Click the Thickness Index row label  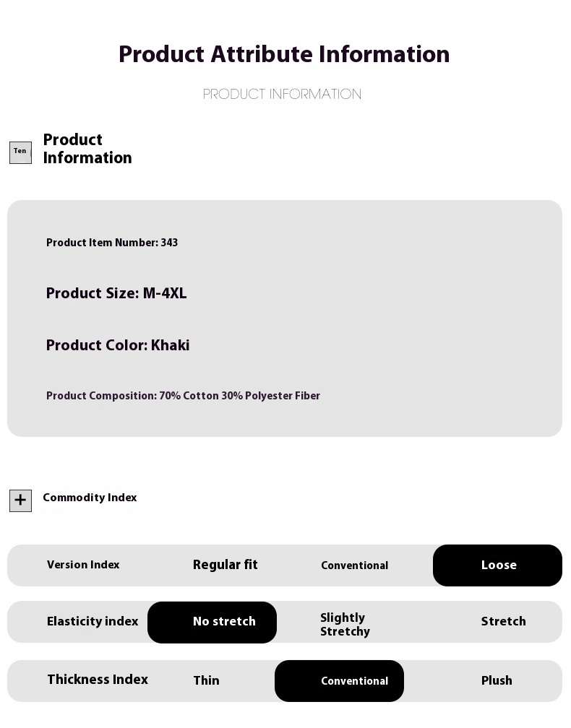[98, 680]
